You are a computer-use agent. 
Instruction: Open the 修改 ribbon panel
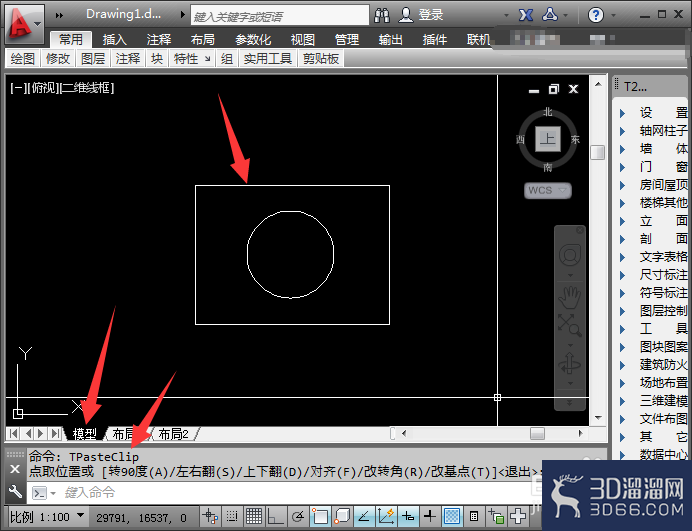tap(58, 59)
